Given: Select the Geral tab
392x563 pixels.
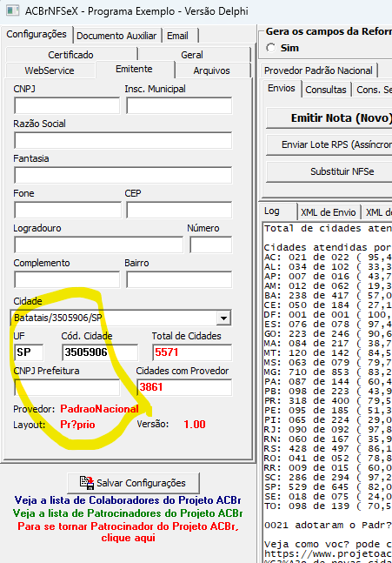Looking at the screenshot, I should (192, 55).
